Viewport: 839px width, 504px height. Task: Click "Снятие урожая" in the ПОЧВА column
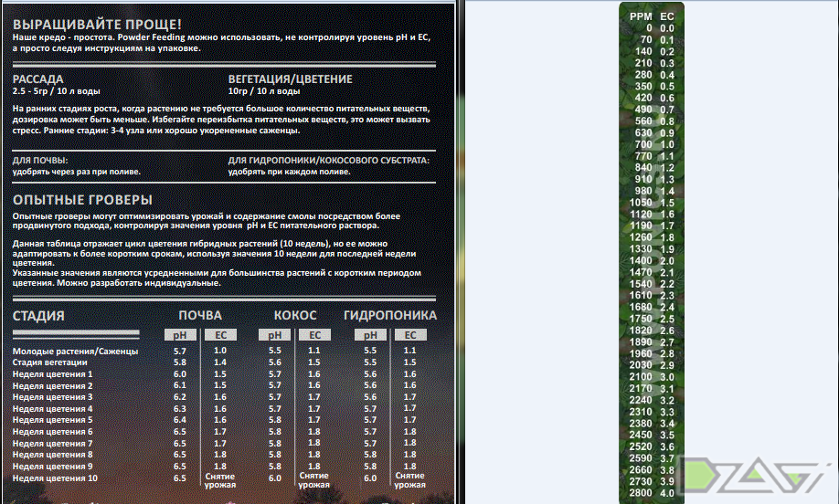220,480
